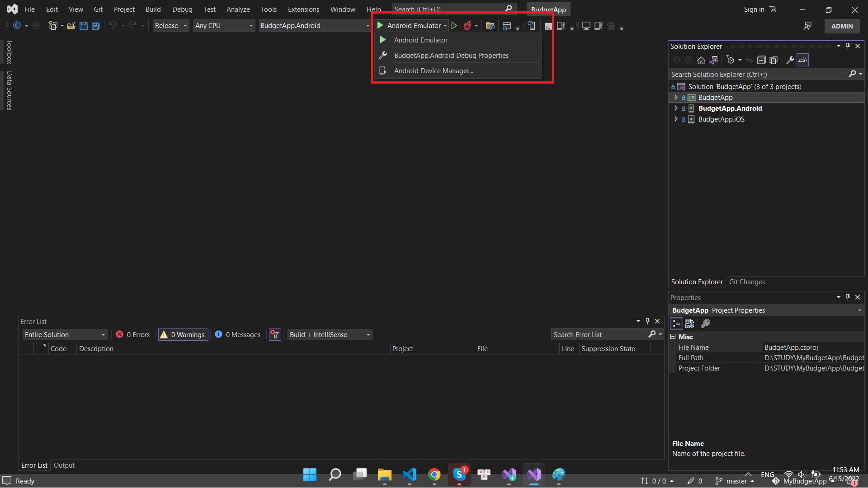Click Switch Views icon in Solution Explorer
The image size is (868, 488).
tap(713, 60)
